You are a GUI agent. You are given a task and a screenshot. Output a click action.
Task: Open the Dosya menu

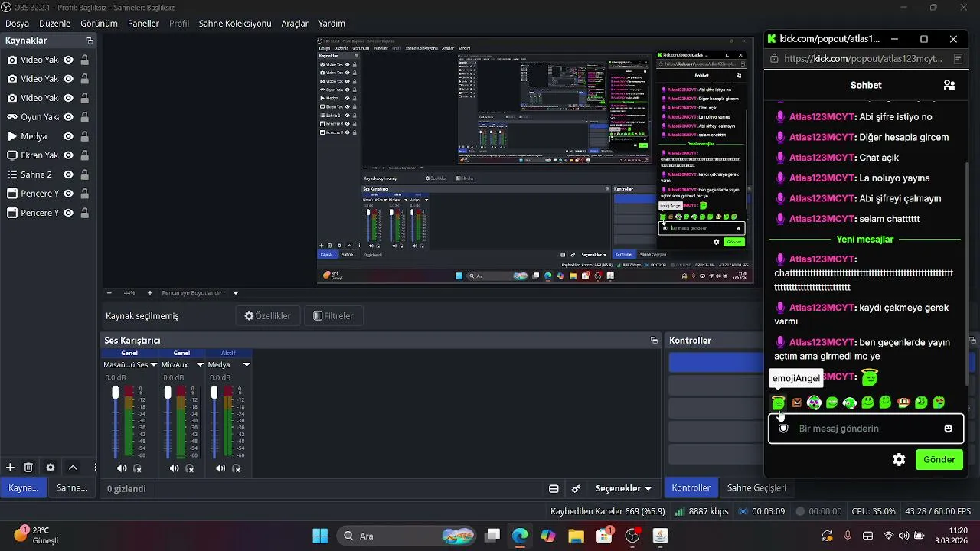pos(17,24)
